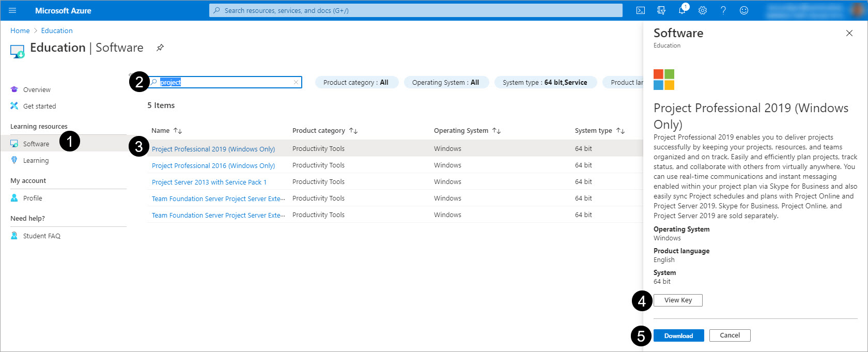Sort by the System type column arrows
868x352 pixels.
click(621, 131)
